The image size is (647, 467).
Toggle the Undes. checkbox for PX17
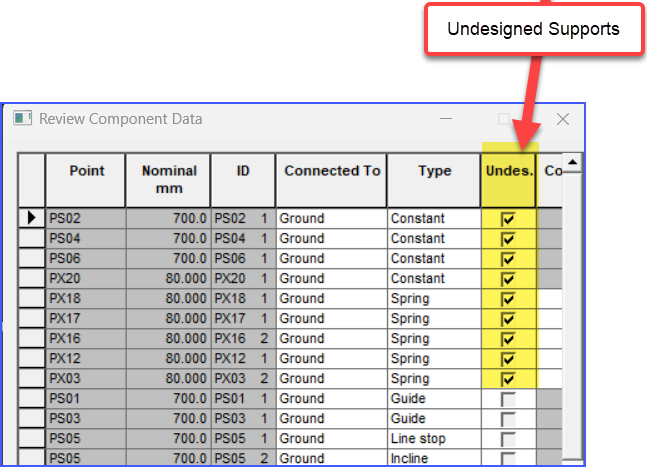coord(508,319)
